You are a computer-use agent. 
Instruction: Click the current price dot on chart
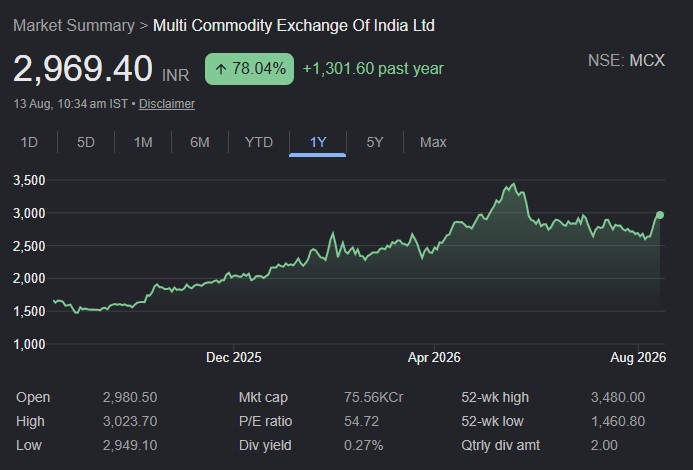pyautogui.click(x=660, y=215)
